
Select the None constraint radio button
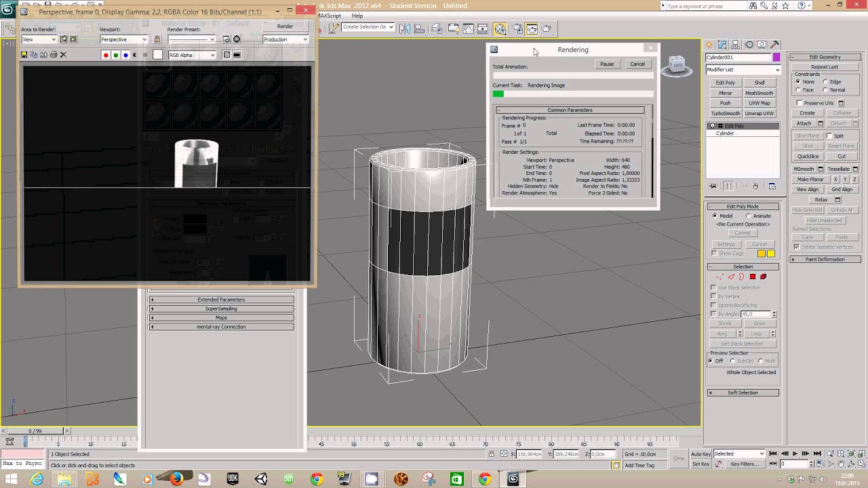798,81
